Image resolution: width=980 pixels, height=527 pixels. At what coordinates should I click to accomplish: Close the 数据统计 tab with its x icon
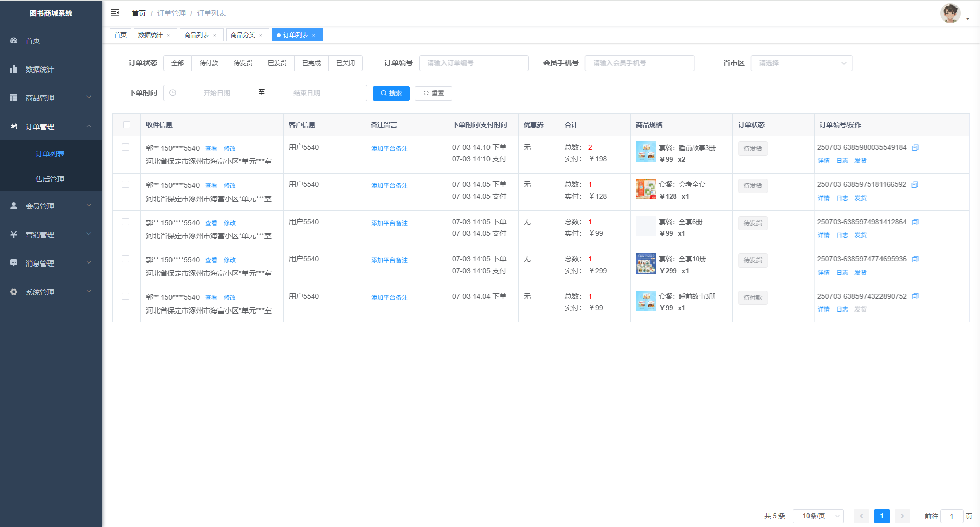coord(168,35)
